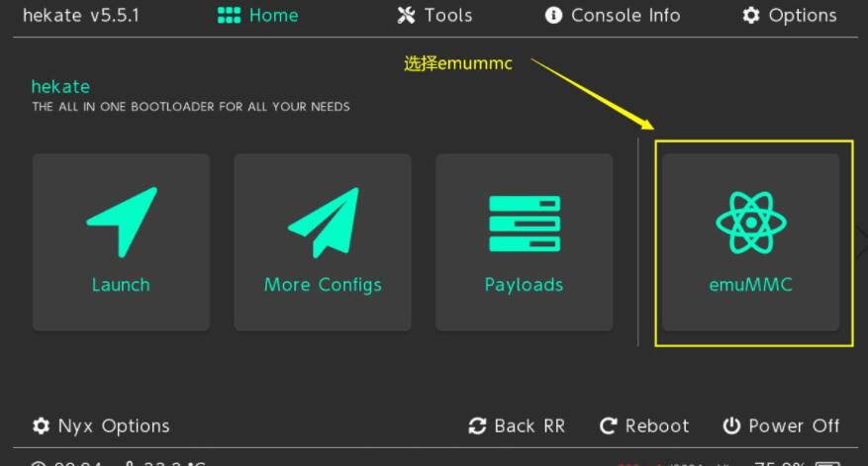This screenshot has height=466, width=868.
Task: Open Nyx Options
Action: pos(101,425)
